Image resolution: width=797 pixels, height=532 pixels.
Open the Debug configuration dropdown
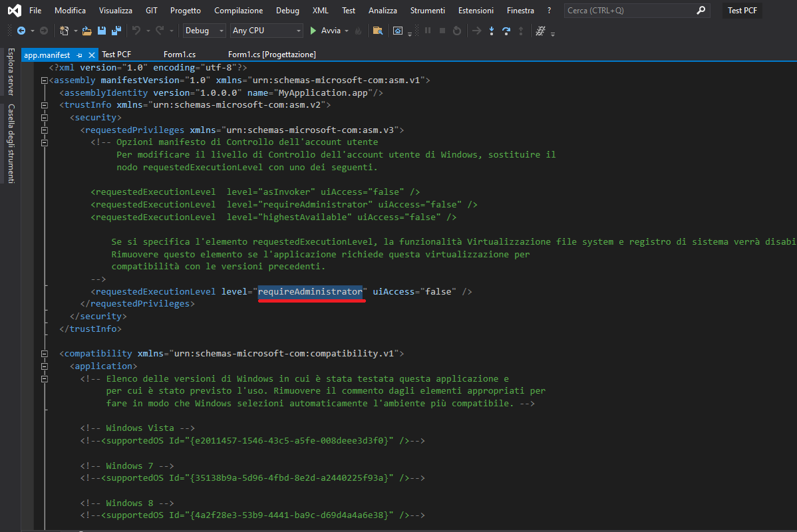click(x=205, y=31)
